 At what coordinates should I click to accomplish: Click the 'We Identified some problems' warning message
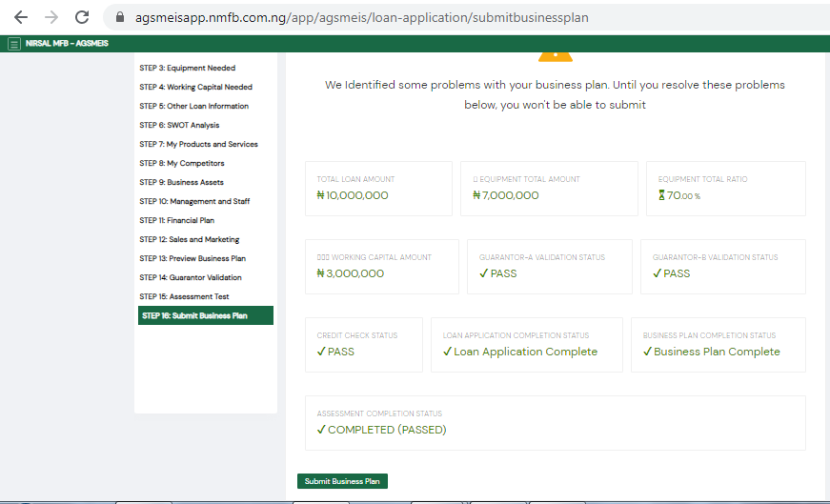pyautogui.click(x=555, y=94)
